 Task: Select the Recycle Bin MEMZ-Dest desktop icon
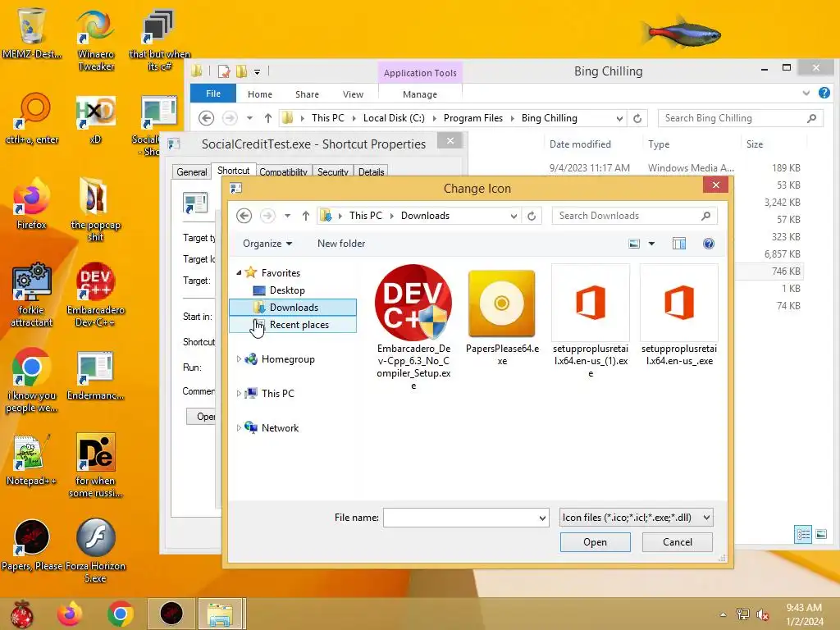click(31, 33)
